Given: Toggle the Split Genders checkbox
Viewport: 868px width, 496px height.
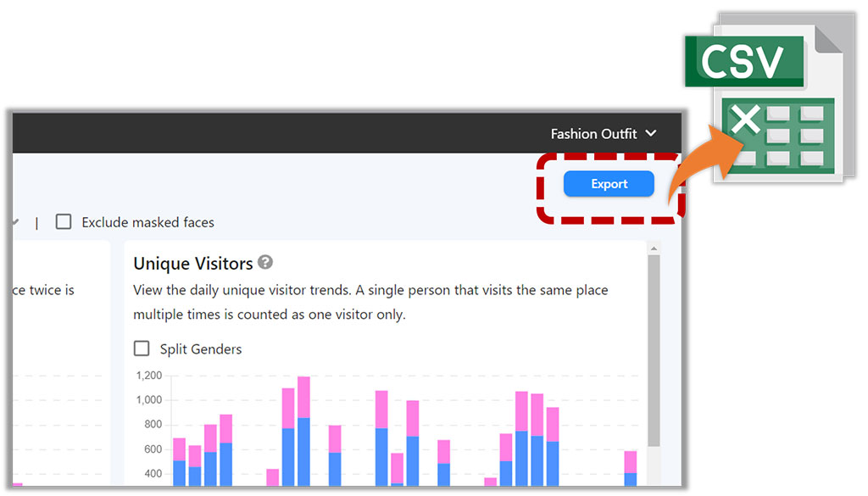Looking at the screenshot, I should click(142, 348).
